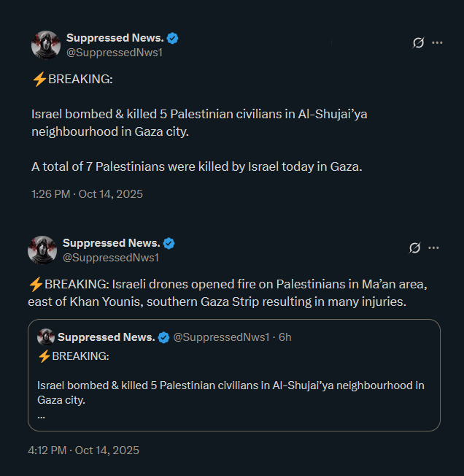This screenshot has height=476, width=464.
Task: Click the Grok icon on the 1:26 PM tweet
Action: 418,42
